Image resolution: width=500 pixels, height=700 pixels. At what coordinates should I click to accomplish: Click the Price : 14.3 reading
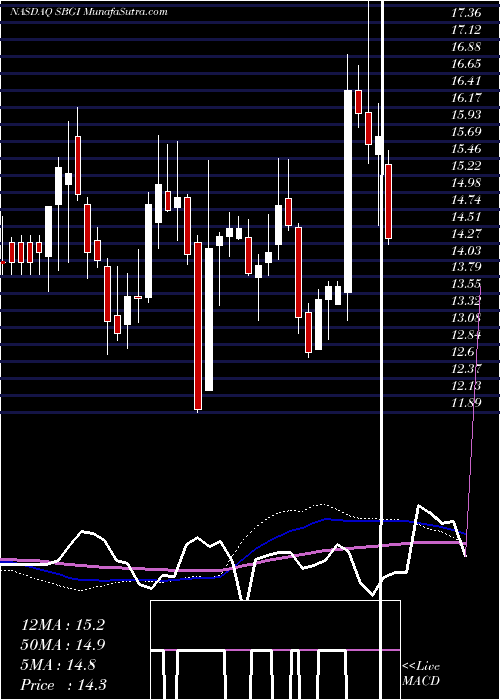click(x=63, y=685)
